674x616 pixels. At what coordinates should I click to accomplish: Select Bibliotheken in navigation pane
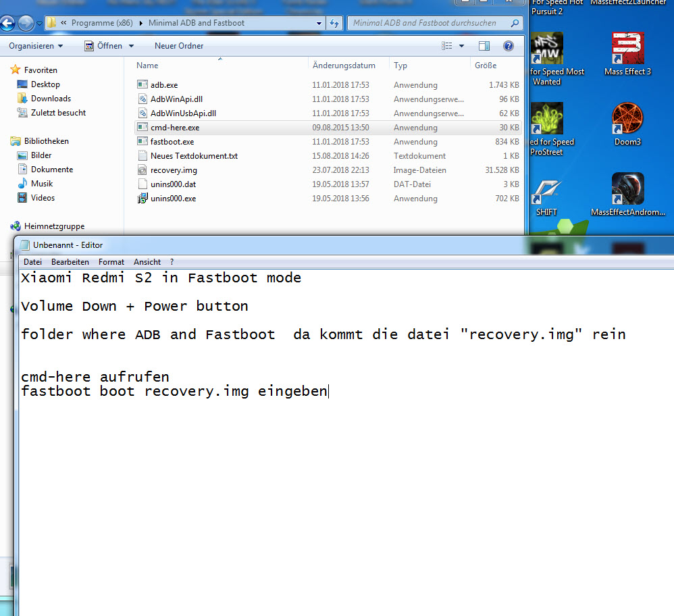tap(47, 141)
